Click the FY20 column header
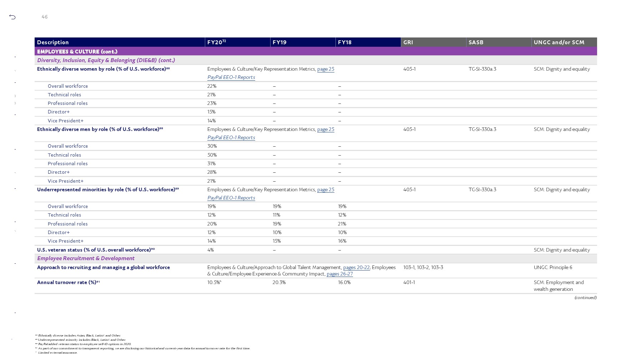 216,42
